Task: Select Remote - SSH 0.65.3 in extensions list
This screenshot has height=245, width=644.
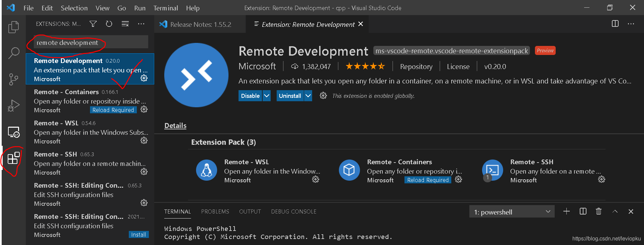Action: [x=90, y=163]
